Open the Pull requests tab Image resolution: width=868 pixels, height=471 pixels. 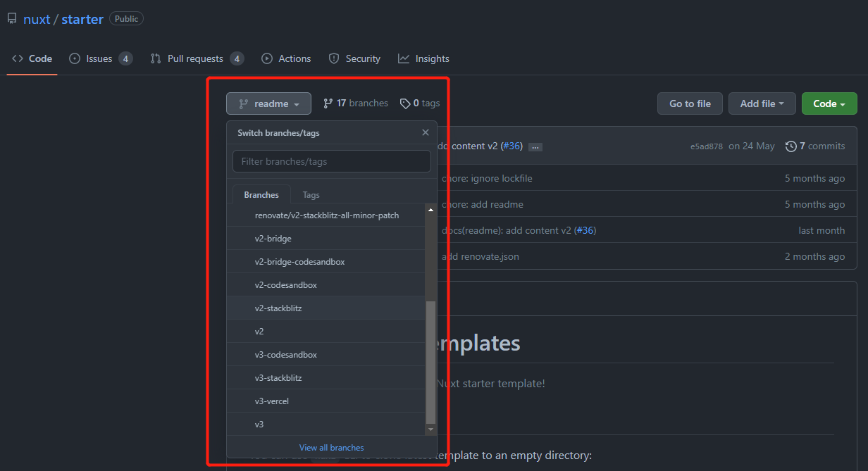(197, 58)
